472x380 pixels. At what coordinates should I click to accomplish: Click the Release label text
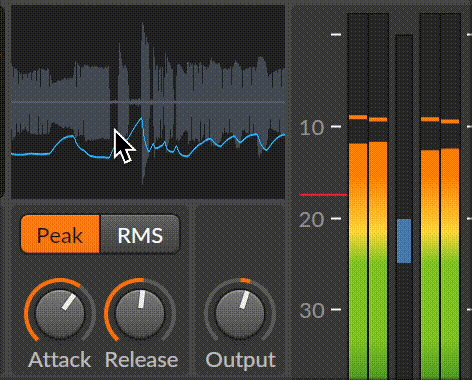tap(141, 360)
